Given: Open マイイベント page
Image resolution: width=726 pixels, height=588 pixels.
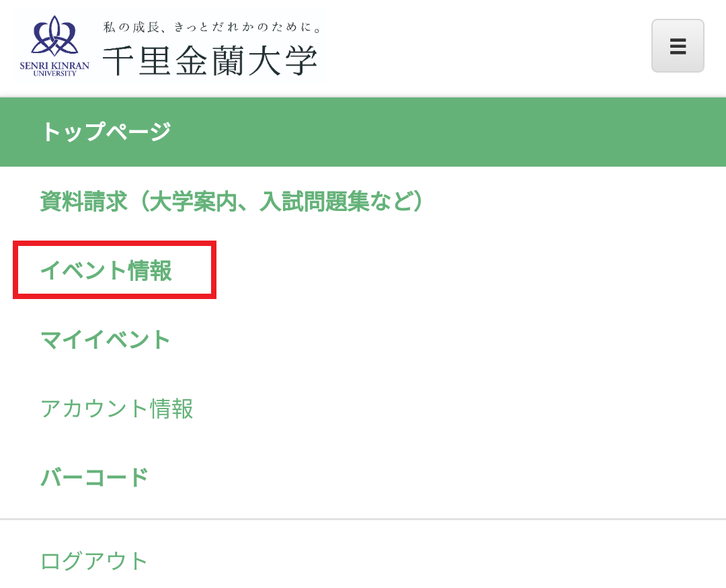Looking at the screenshot, I should click(x=106, y=339).
